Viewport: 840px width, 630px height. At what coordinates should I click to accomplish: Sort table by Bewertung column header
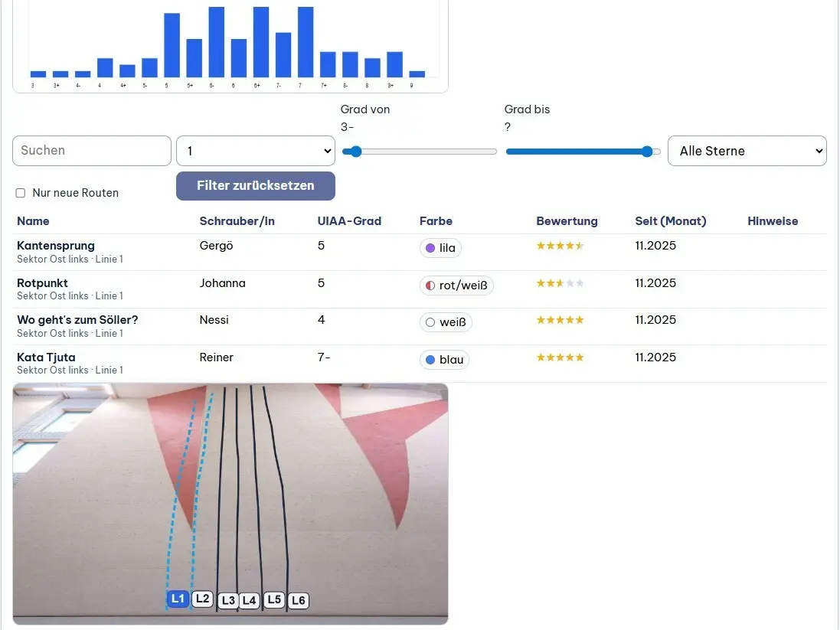click(x=567, y=221)
